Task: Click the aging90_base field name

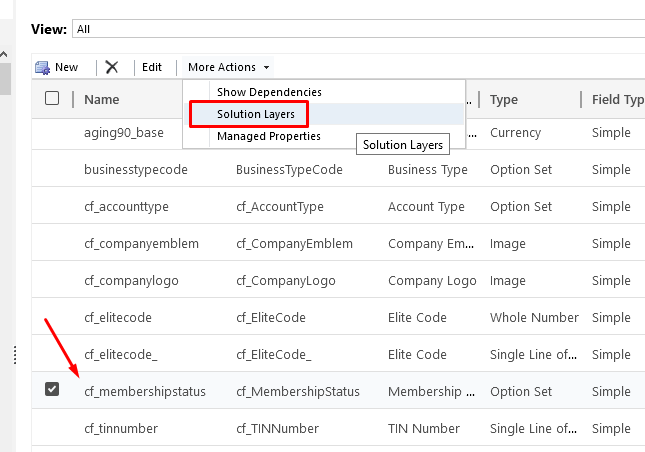Action: click(x=123, y=132)
